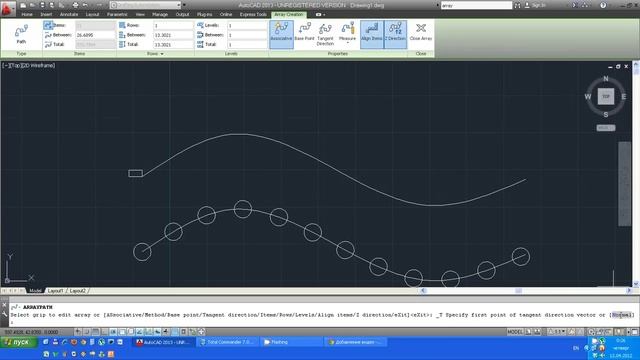Viewport: 640px width, 360px height.
Task: Click the EN language indicator in tray
Action: coord(576,348)
